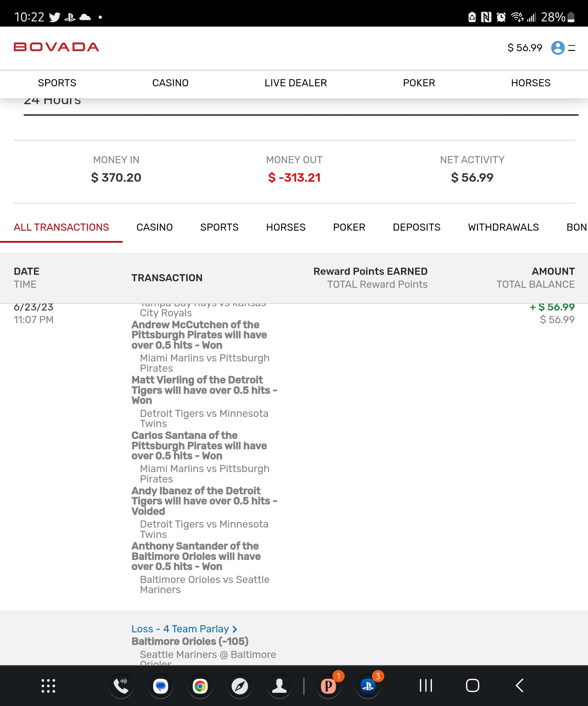Open the compass browser app

coord(240,686)
